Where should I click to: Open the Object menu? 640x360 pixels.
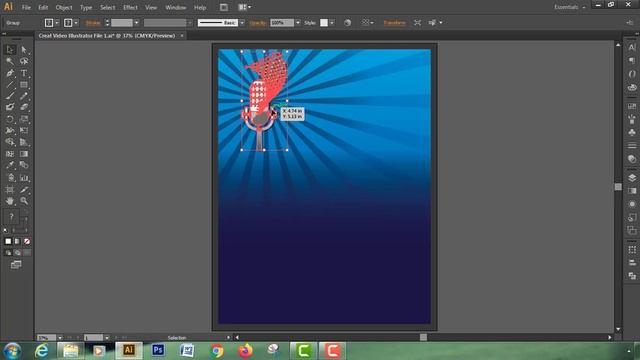coord(64,7)
